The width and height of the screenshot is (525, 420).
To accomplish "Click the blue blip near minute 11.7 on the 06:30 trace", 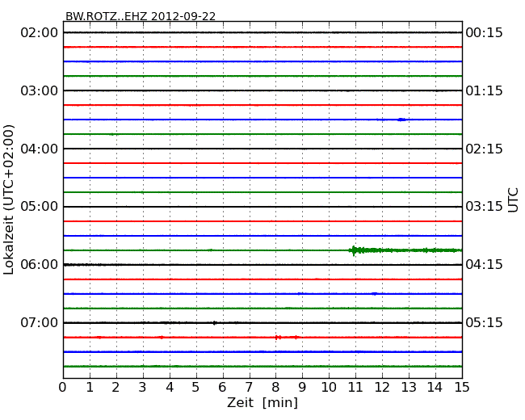I will 375,294.
